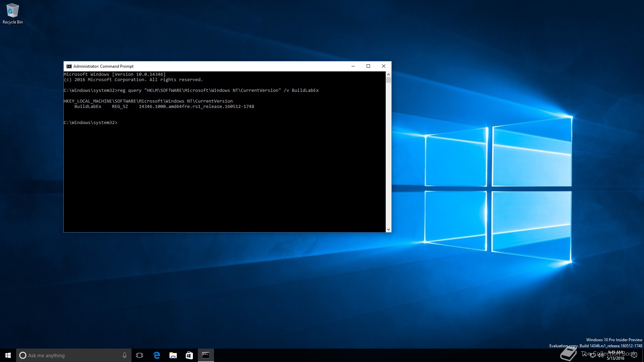Viewport: 644px width, 362px height.
Task: Open File Explorer from taskbar
Action: click(x=173, y=355)
